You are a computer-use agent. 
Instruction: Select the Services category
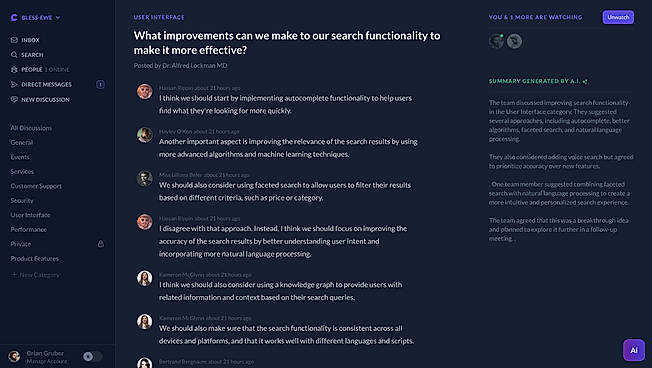coord(22,171)
